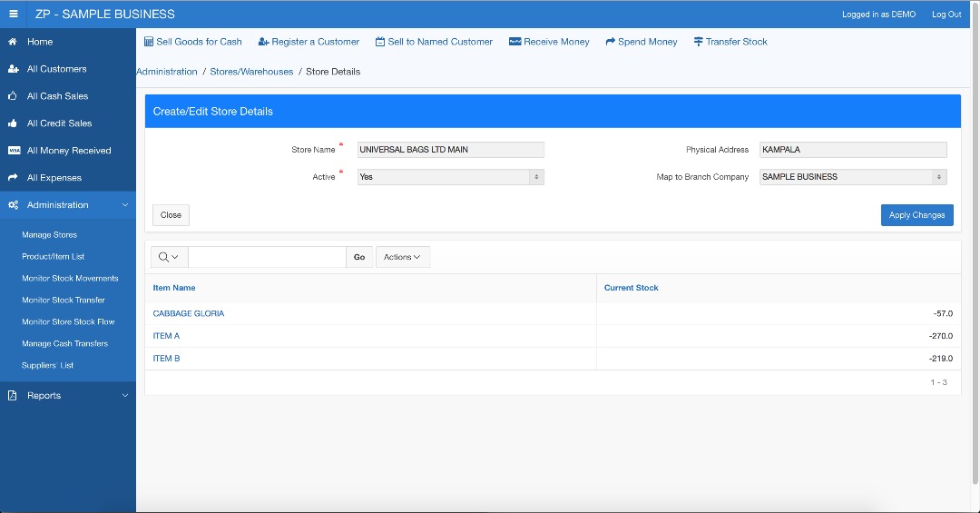Open the Map to Branch Company dropdown
Screen dimensions: 980x513
[x=852, y=177]
